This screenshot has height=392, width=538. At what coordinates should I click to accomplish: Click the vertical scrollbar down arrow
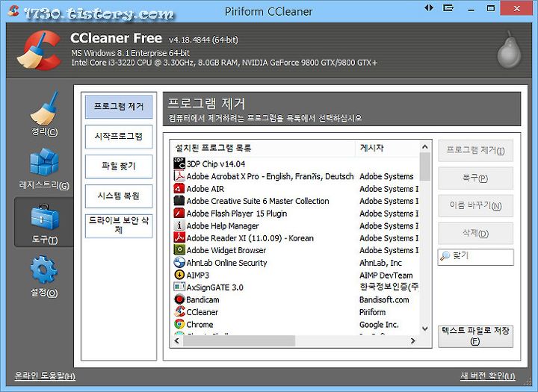click(x=425, y=329)
